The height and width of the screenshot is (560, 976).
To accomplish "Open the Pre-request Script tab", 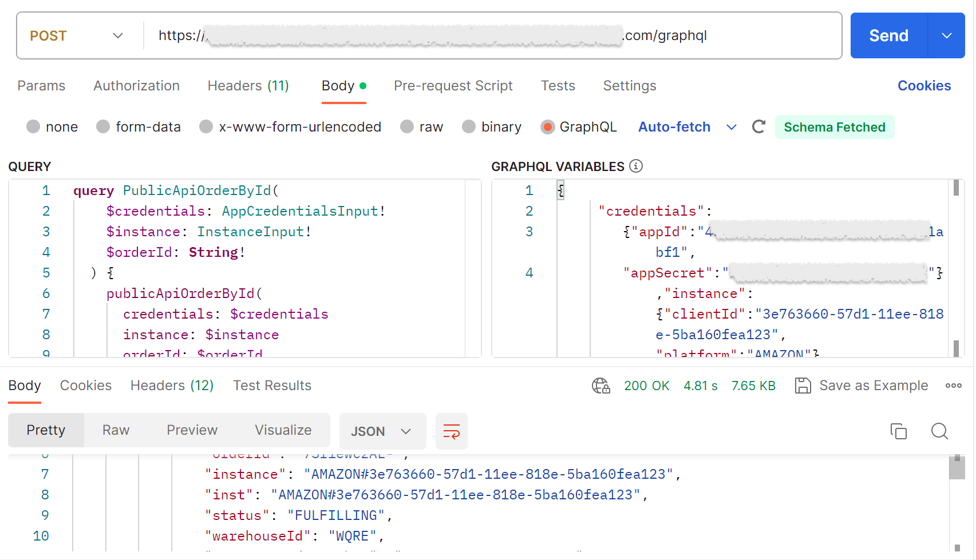I will [x=453, y=86].
